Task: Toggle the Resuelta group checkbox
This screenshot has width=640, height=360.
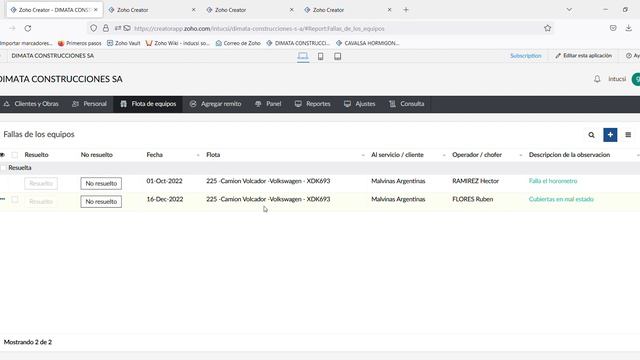Action: 4,168
